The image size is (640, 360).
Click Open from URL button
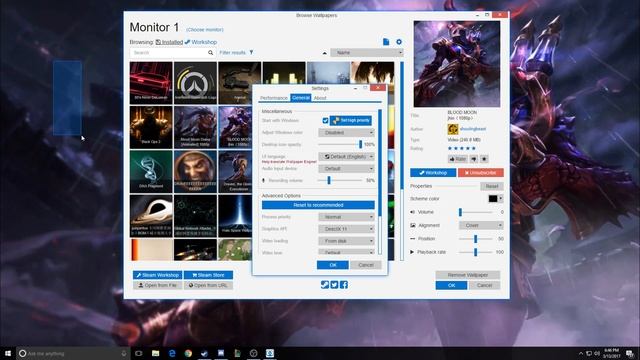click(x=208, y=285)
